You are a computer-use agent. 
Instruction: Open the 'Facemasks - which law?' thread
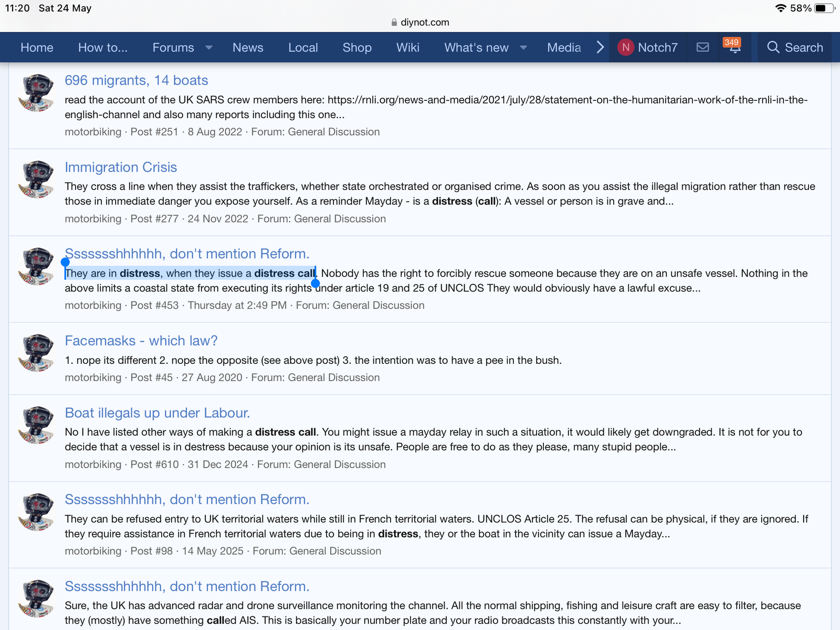point(141,341)
